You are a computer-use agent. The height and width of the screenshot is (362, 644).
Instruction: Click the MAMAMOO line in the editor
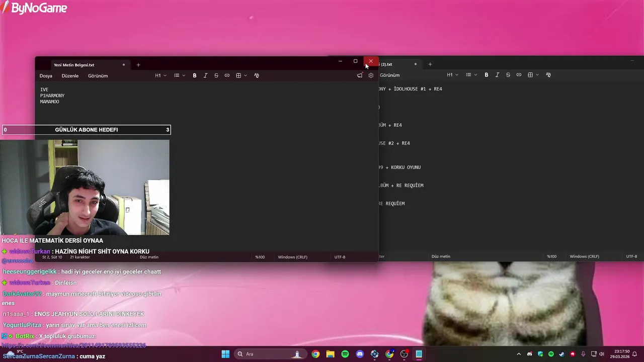click(x=50, y=102)
